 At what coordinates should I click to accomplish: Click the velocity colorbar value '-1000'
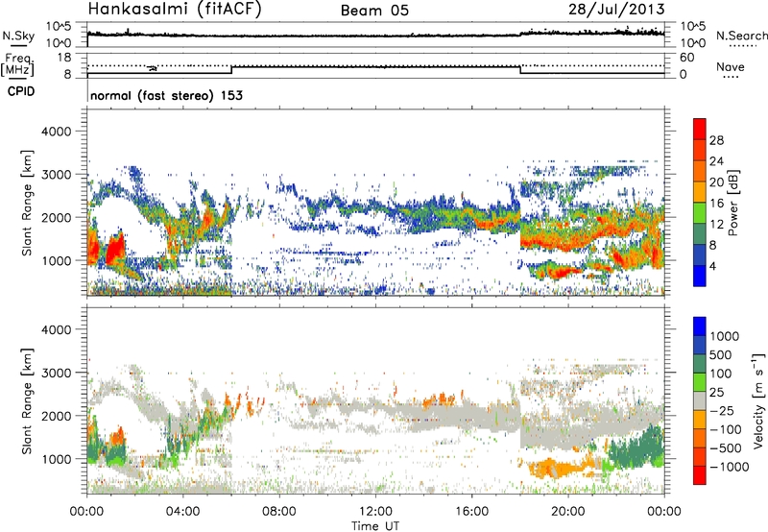click(729, 467)
